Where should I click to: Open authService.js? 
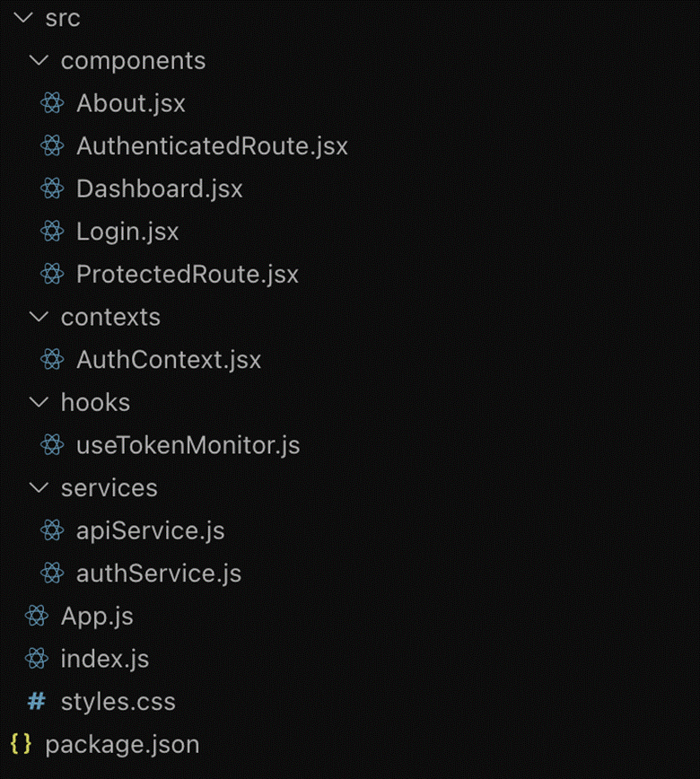click(158, 573)
